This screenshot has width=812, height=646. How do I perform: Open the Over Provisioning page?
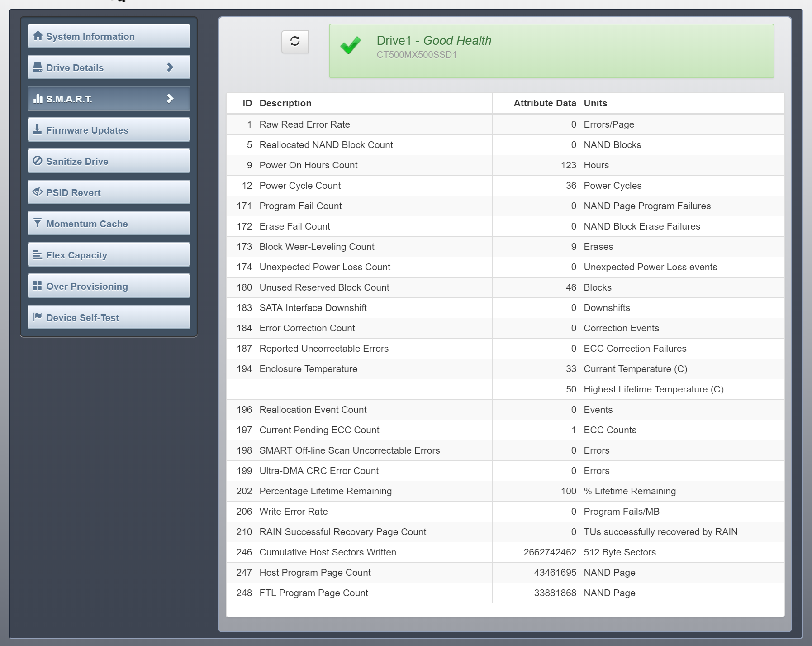[x=109, y=286]
